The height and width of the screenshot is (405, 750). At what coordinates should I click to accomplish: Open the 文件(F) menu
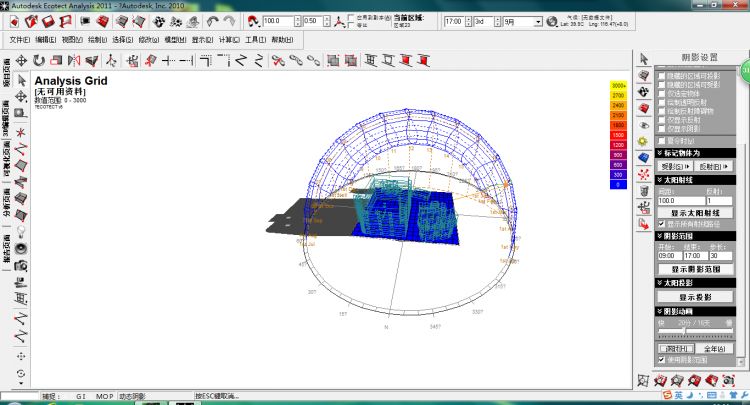tap(19, 39)
